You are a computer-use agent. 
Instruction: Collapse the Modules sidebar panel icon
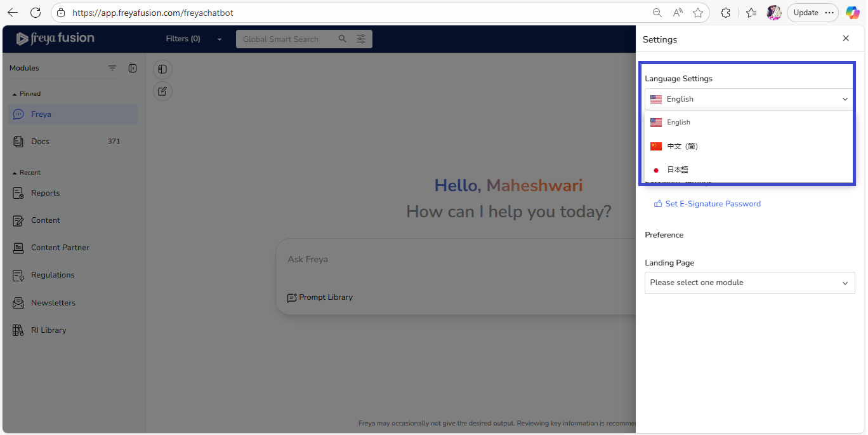(133, 68)
